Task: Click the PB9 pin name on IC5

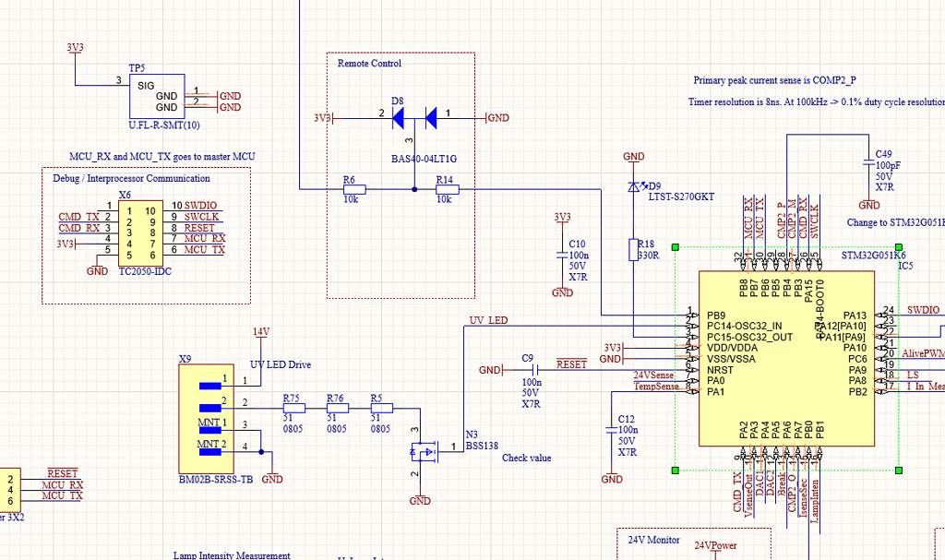Action: 716,316
